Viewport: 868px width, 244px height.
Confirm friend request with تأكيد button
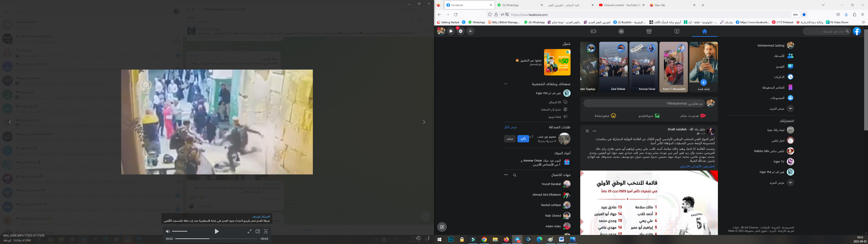[523, 139]
